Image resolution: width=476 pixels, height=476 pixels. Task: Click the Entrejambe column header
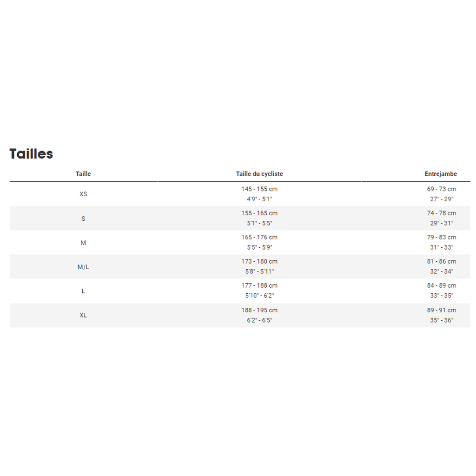pyautogui.click(x=441, y=174)
